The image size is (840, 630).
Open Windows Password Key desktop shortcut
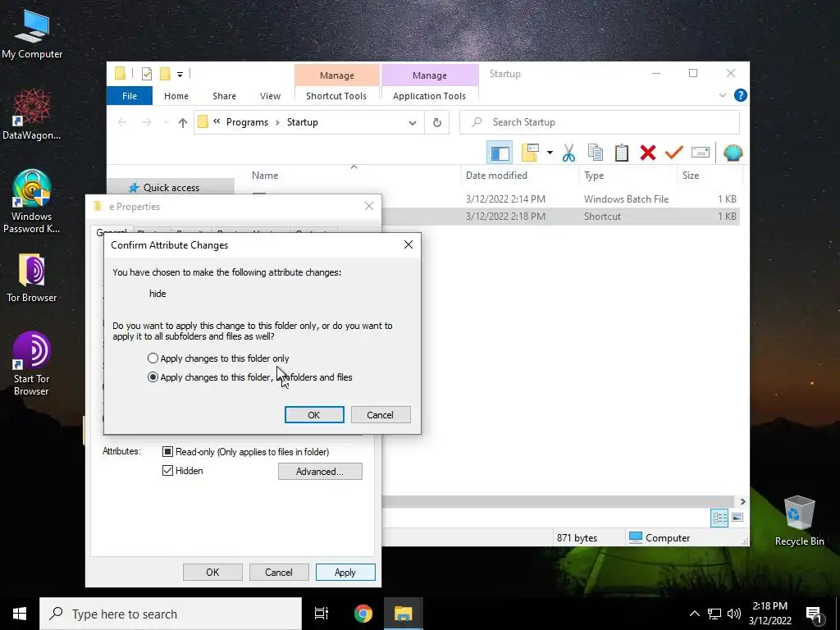click(x=32, y=202)
